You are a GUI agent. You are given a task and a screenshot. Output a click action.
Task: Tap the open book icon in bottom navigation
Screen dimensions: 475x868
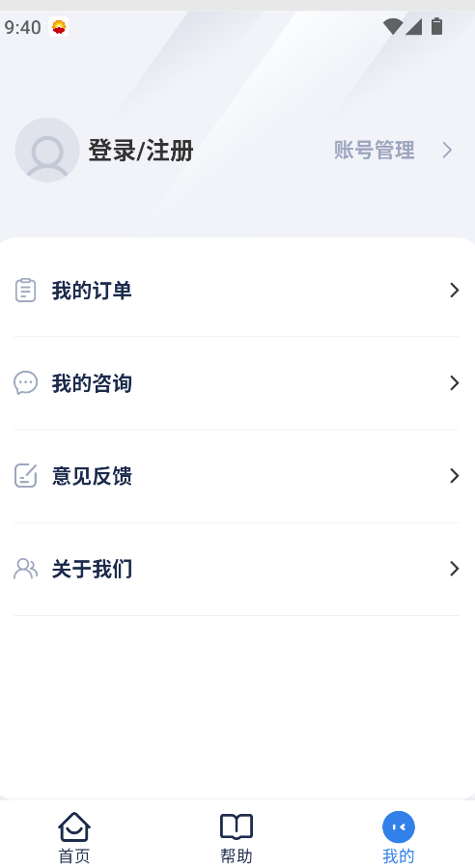(x=237, y=827)
